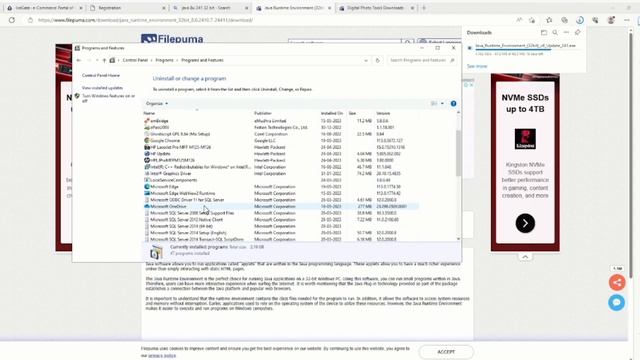The image size is (640, 360).
Task: Click the red share button on webpage
Action: 617,282
